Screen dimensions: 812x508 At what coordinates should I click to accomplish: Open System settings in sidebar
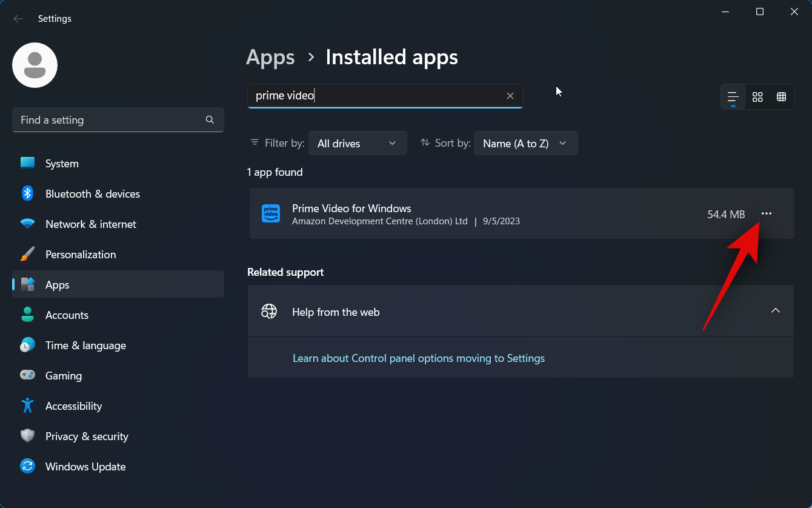[62, 164]
